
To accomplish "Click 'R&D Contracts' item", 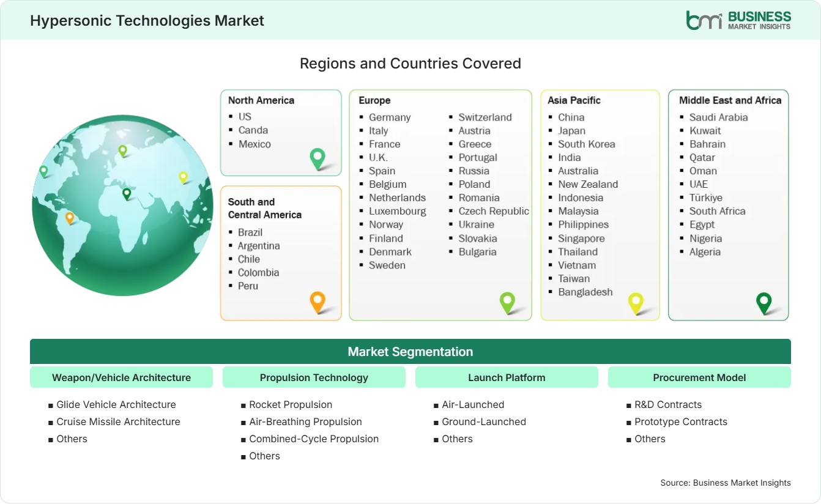I will point(668,404).
